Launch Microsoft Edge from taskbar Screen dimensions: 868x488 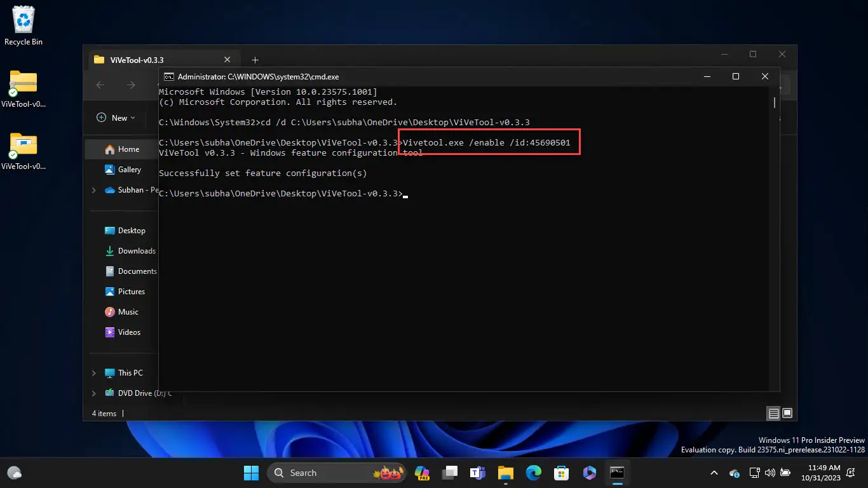click(533, 473)
